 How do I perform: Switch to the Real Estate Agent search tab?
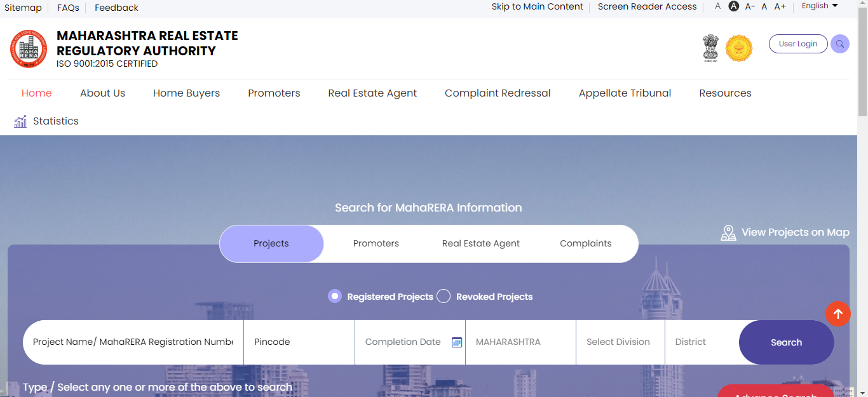481,243
